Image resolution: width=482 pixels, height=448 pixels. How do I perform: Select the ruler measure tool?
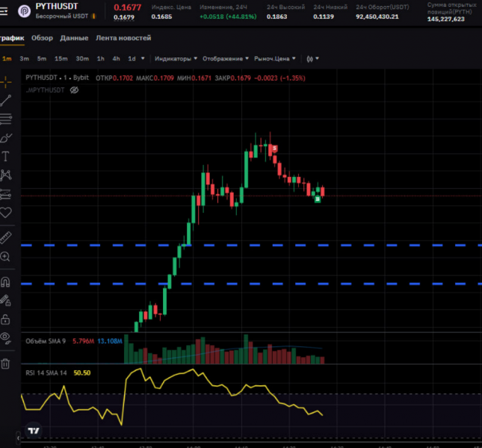[5, 237]
